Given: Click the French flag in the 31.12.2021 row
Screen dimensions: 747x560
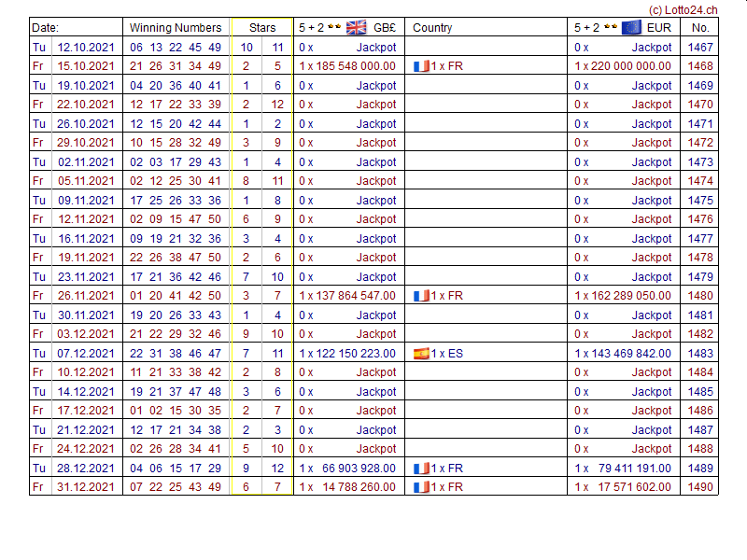Looking at the screenshot, I should tap(421, 487).
